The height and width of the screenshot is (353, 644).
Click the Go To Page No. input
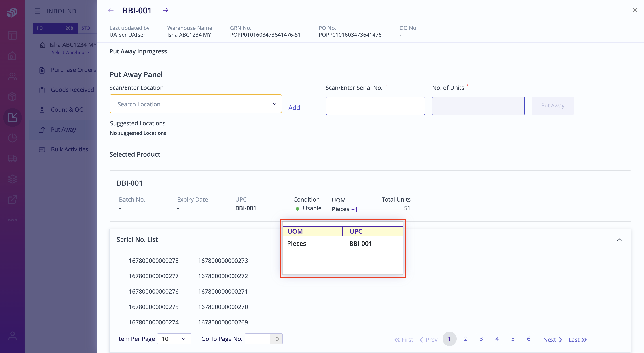click(257, 339)
